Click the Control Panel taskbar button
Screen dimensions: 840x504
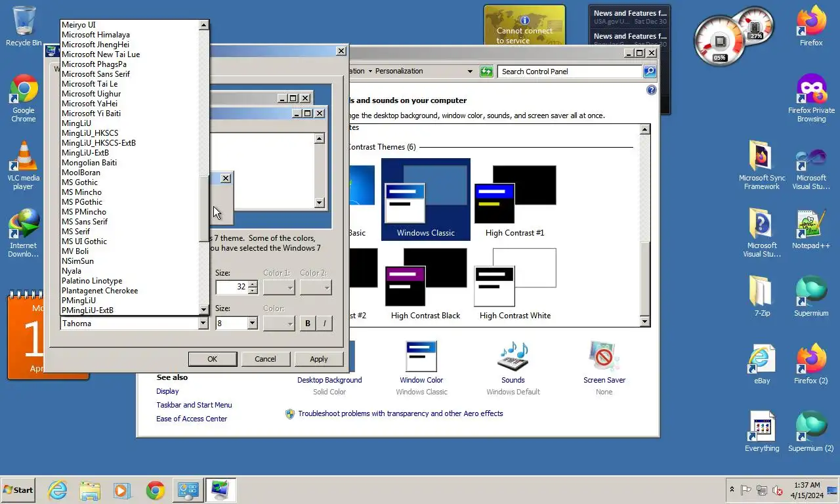point(188,490)
